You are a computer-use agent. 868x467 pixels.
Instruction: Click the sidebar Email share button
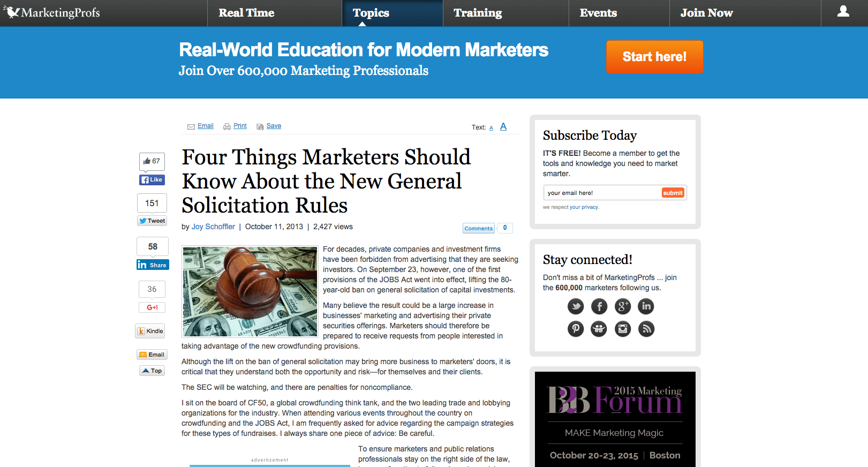click(x=152, y=355)
